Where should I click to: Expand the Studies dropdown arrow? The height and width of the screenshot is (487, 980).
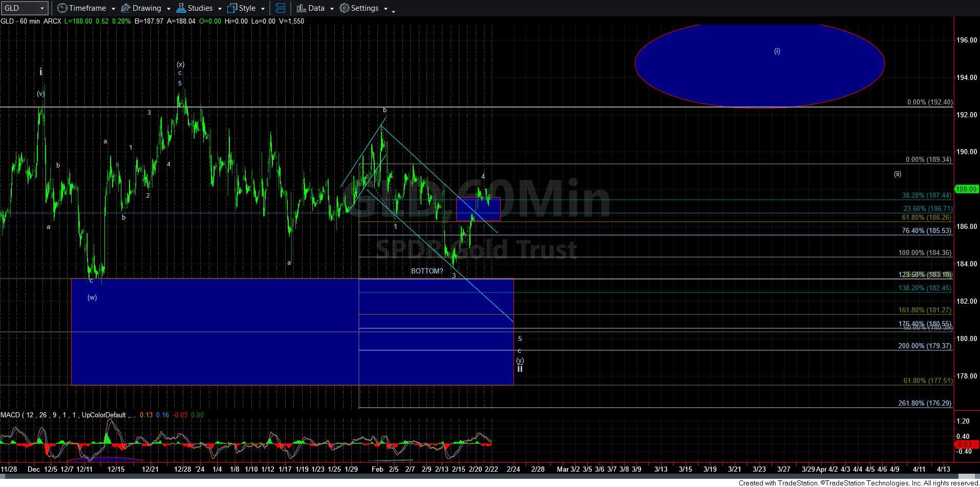[x=220, y=9]
